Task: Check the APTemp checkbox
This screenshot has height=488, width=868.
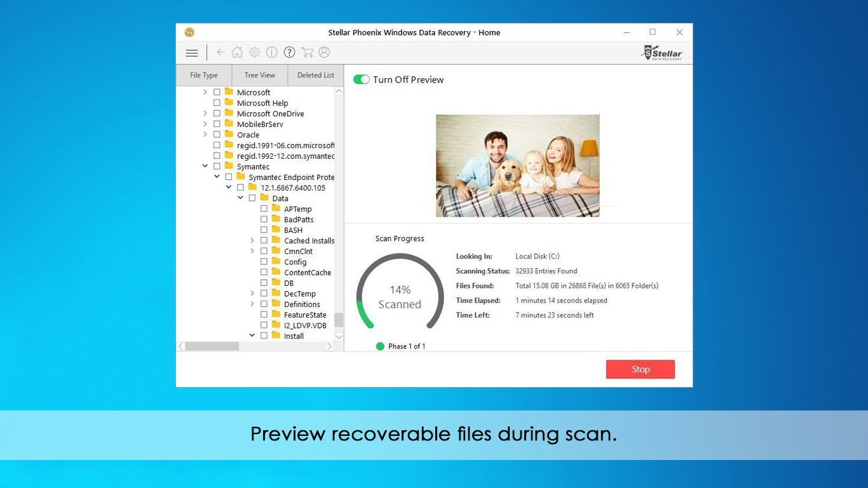Action: click(264, 208)
